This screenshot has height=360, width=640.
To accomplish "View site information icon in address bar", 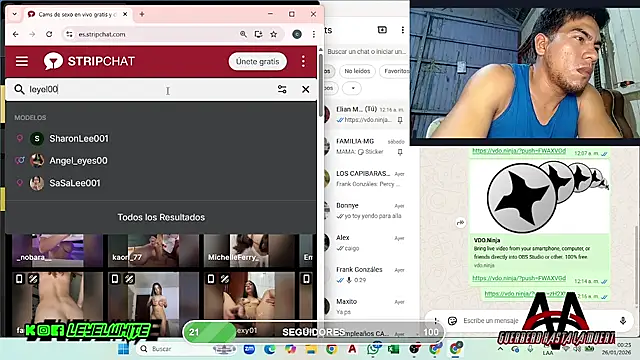I will click(69, 34).
